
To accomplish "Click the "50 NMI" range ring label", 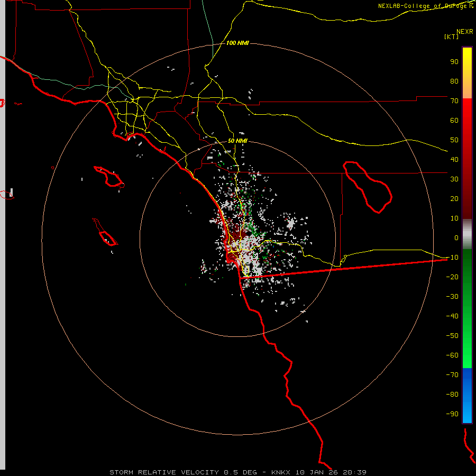I will 237,141.
